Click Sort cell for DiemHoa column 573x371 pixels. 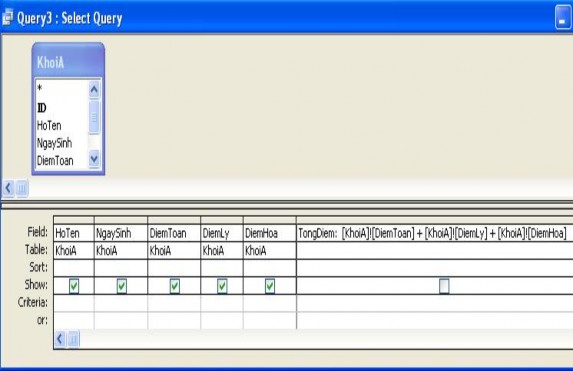click(x=270, y=268)
